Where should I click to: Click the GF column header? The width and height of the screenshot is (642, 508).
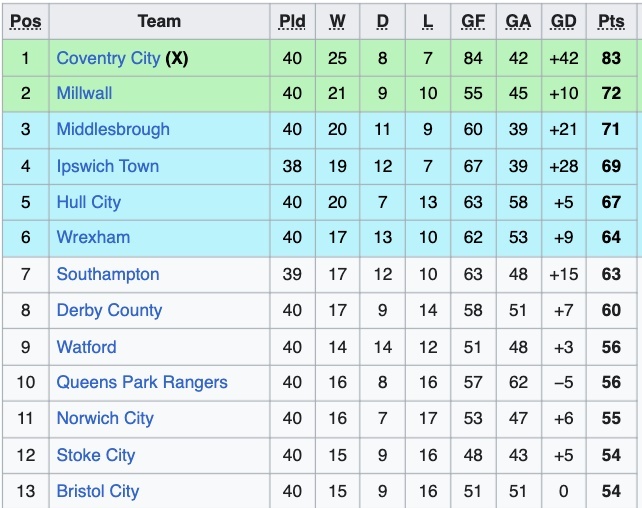(x=473, y=21)
